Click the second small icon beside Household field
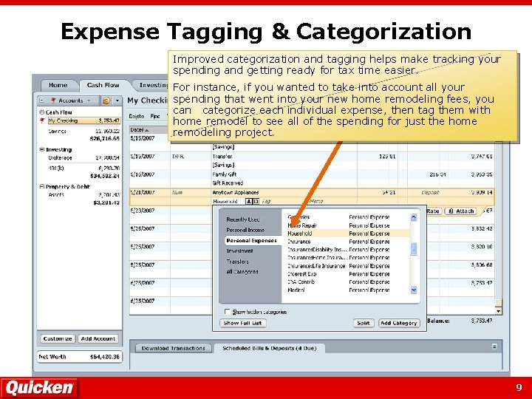 256,201
